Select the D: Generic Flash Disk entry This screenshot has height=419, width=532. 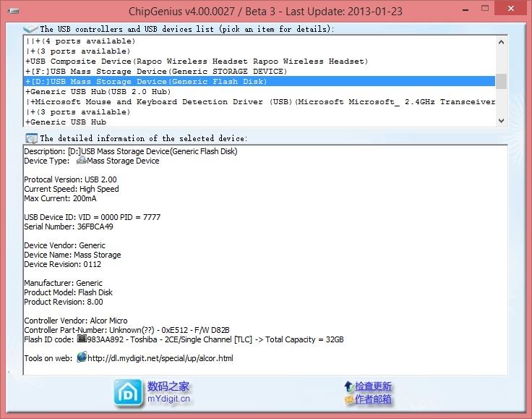(x=260, y=82)
